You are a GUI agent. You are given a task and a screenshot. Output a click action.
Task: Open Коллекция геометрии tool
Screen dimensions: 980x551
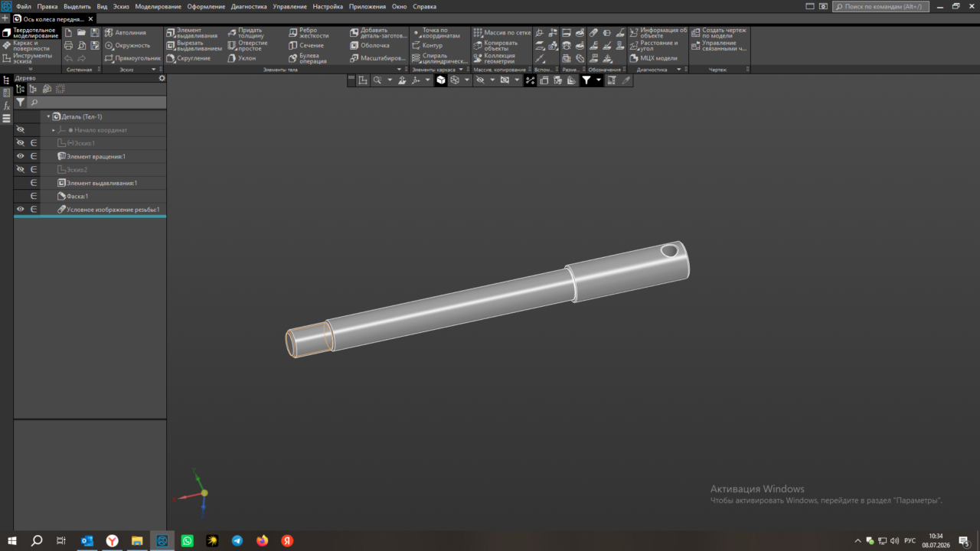point(495,58)
